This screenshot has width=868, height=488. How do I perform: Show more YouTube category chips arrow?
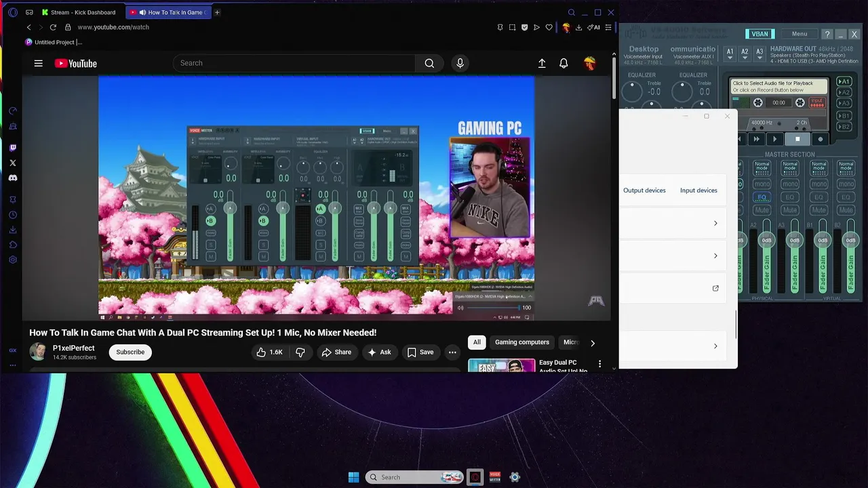tap(592, 342)
